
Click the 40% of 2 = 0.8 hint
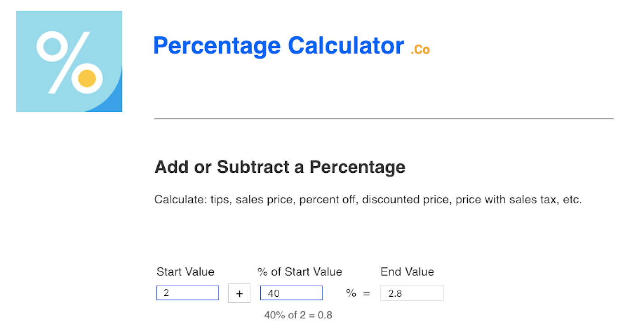tap(298, 315)
